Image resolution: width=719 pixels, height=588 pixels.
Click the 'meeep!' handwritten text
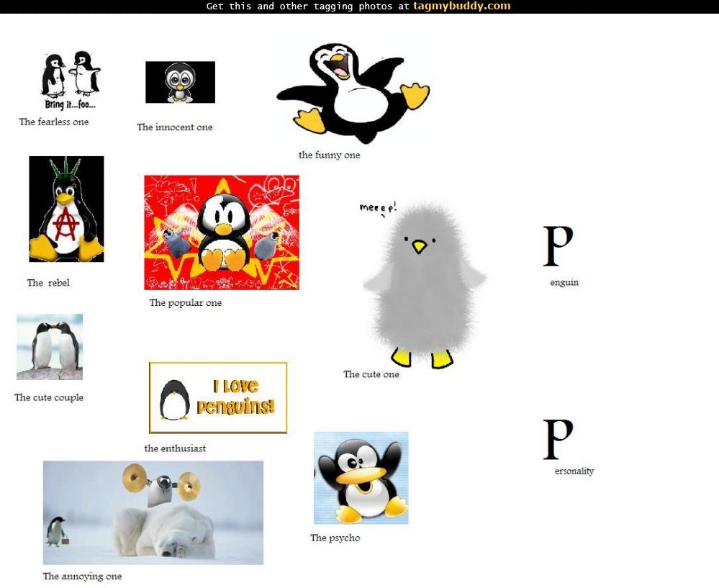[x=378, y=208]
